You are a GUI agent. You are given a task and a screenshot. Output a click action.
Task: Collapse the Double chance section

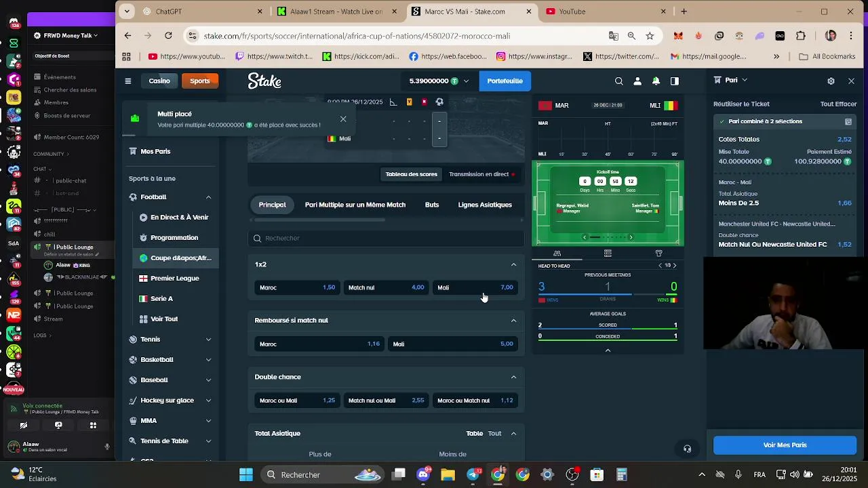513,377
